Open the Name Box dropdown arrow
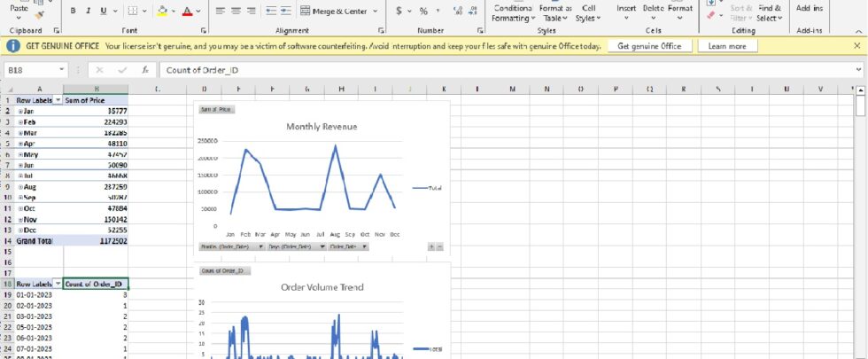The width and height of the screenshot is (868, 359). tap(62, 69)
